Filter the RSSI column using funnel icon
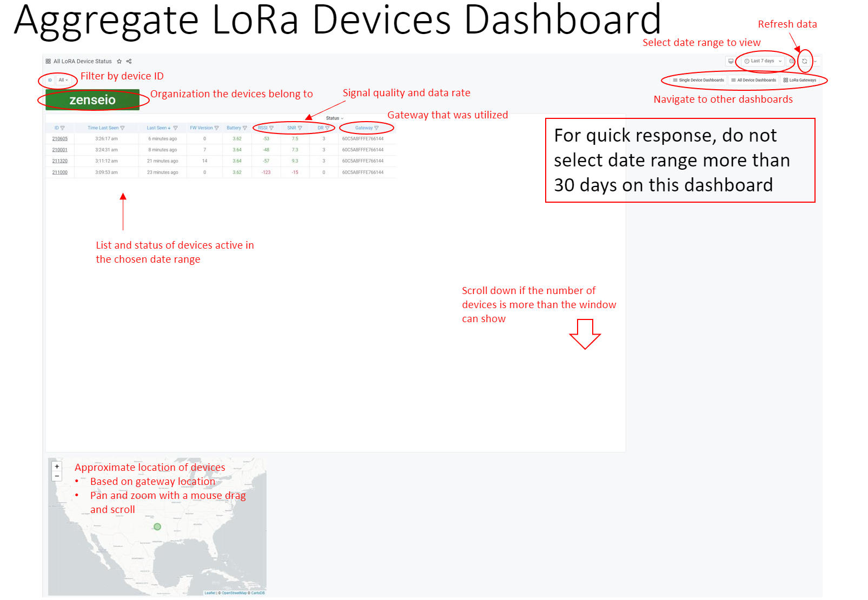868x600 pixels. [271, 128]
